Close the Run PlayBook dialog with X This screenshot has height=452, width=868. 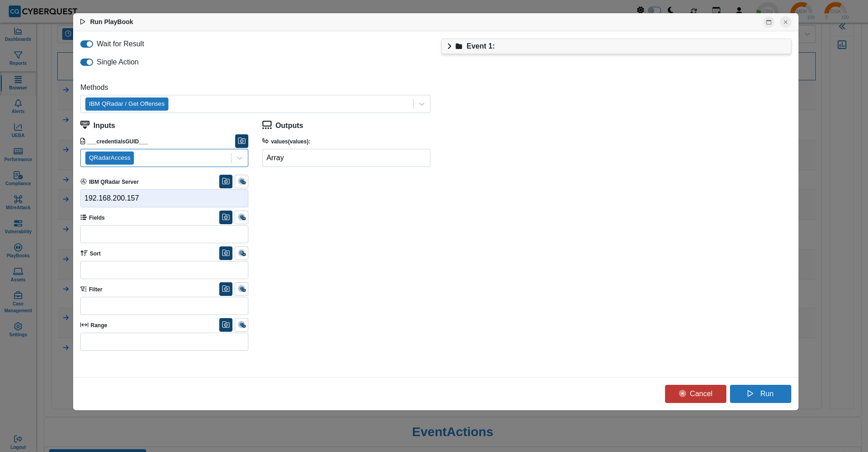pyautogui.click(x=785, y=22)
